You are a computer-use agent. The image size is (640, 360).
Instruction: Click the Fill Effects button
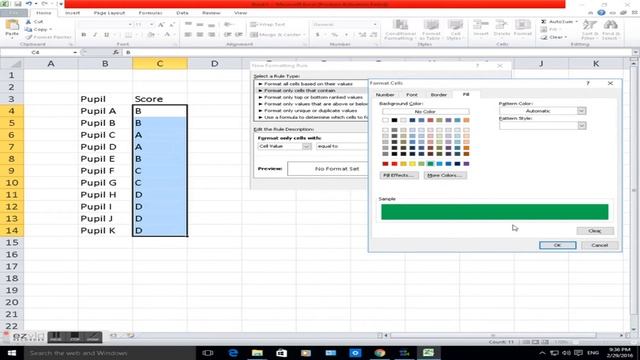399,175
